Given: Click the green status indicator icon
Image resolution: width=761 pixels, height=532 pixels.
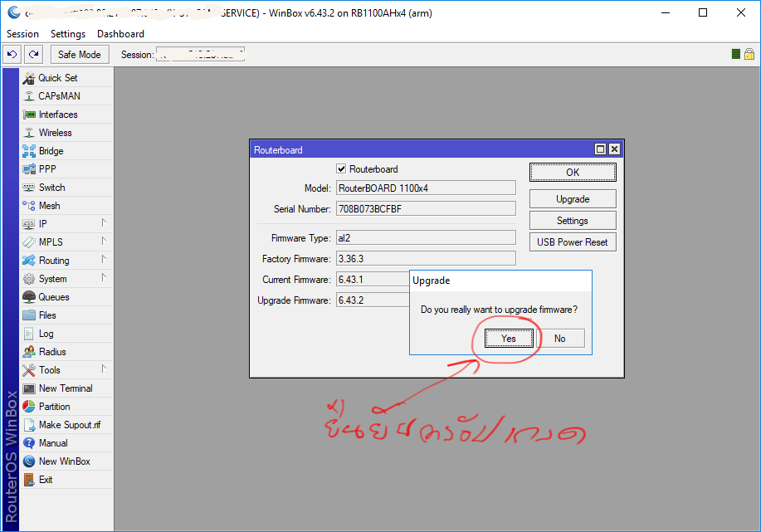Looking at the screenshot, I should coord(736,54).
